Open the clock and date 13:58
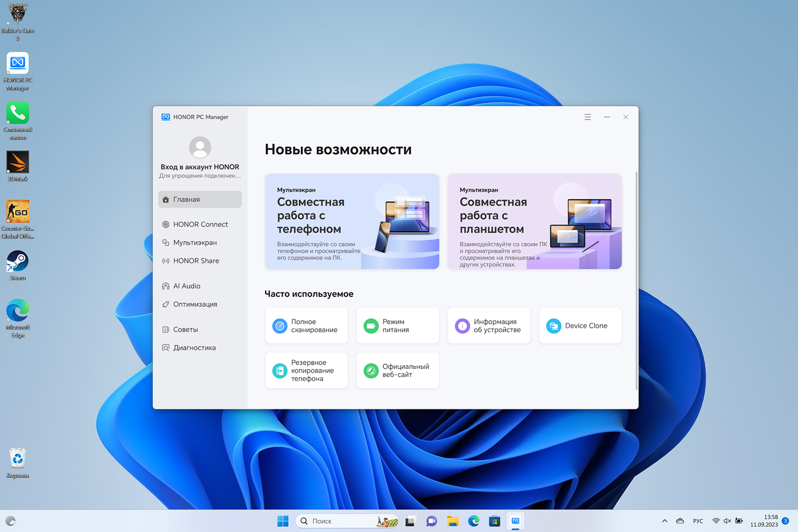Image resolution: width=798 pixels, height=532 pixels. point(764,521)
